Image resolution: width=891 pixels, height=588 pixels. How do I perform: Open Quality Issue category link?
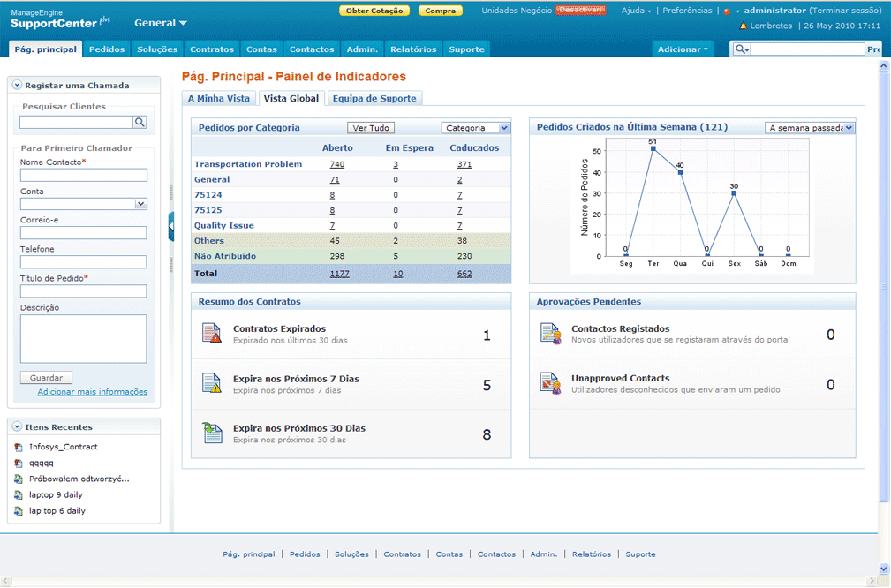(x=224, y=225)
